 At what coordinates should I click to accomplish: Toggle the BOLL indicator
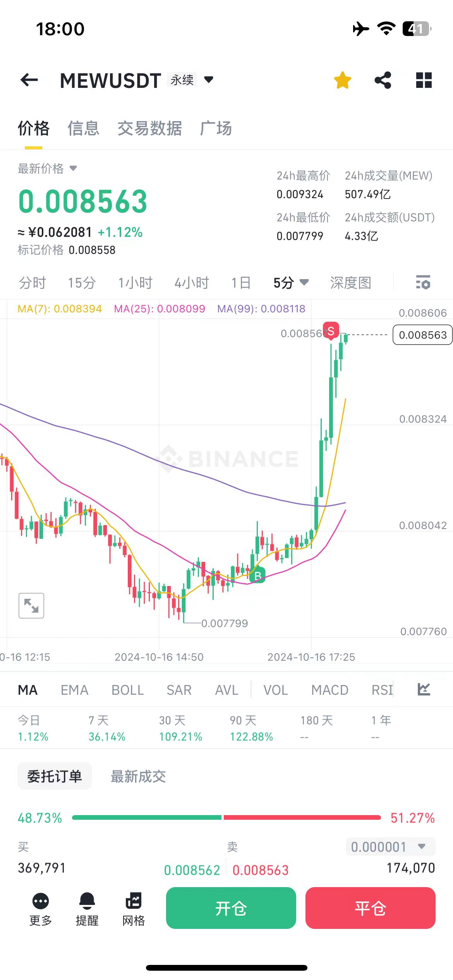(x=128, y=690)
